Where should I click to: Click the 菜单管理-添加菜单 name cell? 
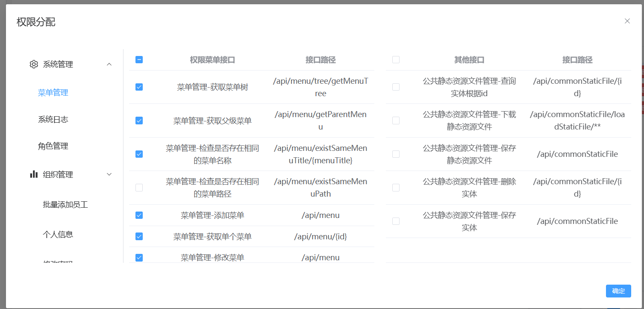[212, 215]
